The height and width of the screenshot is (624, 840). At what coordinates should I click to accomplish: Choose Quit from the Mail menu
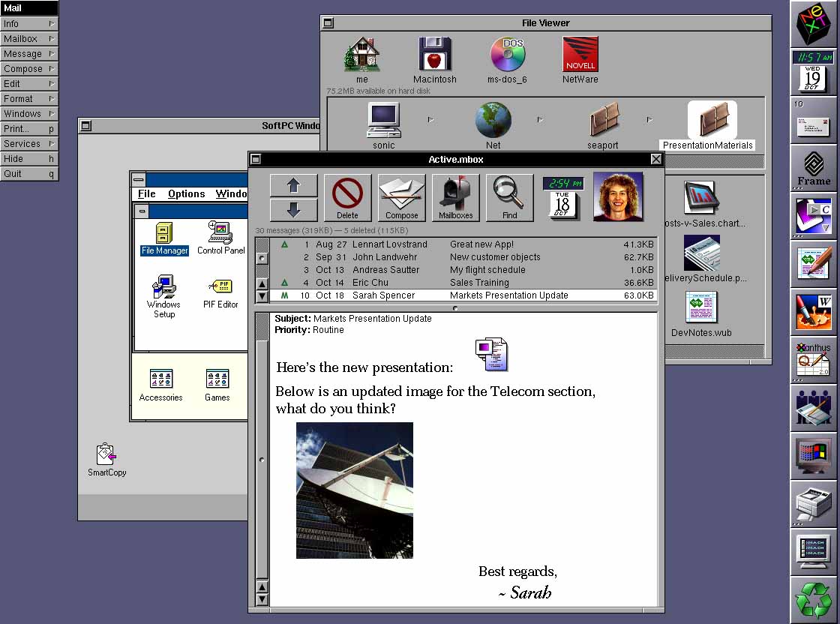click(28, 174)
